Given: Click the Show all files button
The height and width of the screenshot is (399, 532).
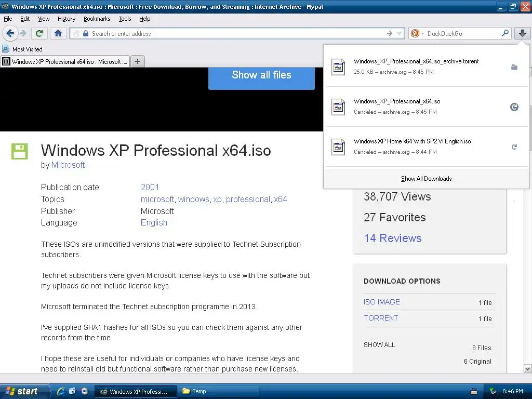Looking at the screenshot, I should point(261,77).
